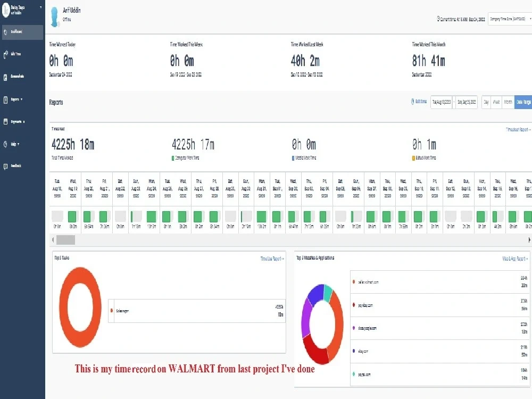The height and width of the screenshot is (399, 532).
Task: Click the Tue Aug 18 date header
Action: click(57, 189)
